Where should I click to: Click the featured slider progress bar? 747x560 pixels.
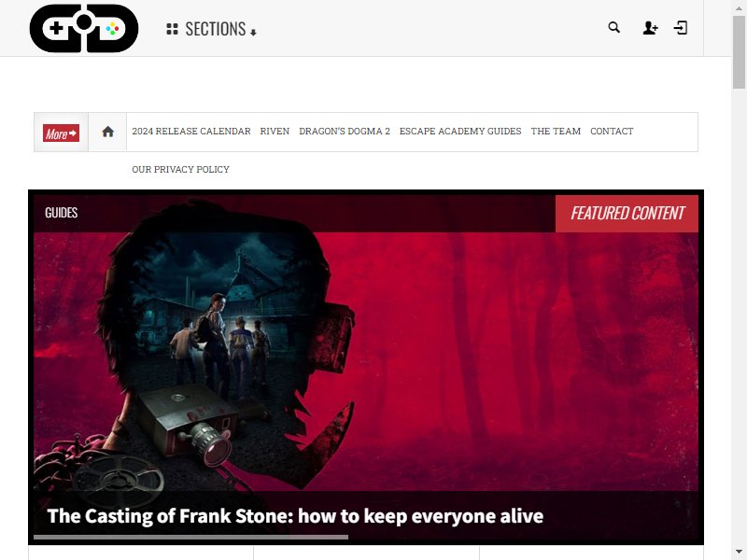tap(191, 538)
